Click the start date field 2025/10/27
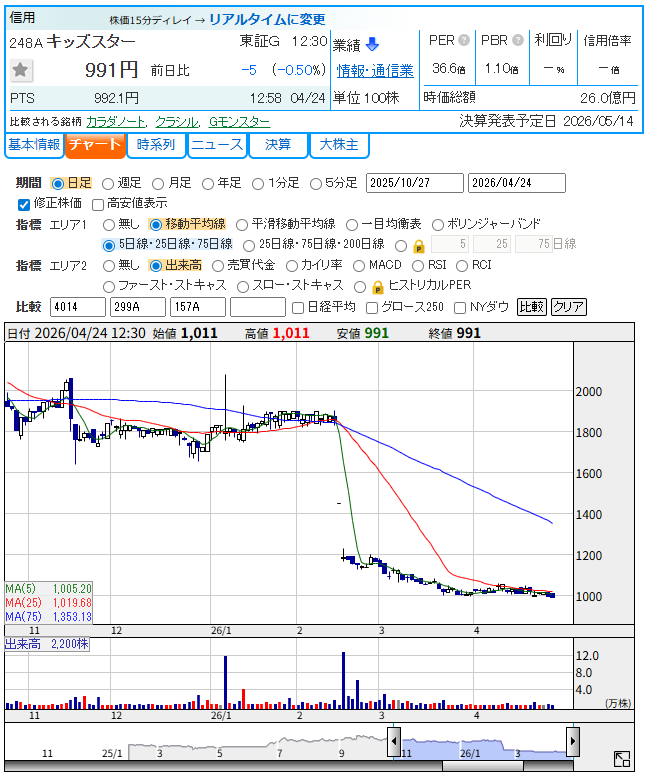The width and height of the screenshot is (647, 773). [x=415, y=183]
